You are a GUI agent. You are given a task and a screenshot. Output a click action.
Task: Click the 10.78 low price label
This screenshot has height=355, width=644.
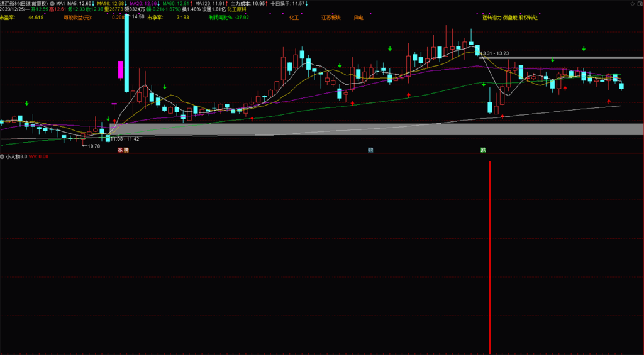click(92, 146)
